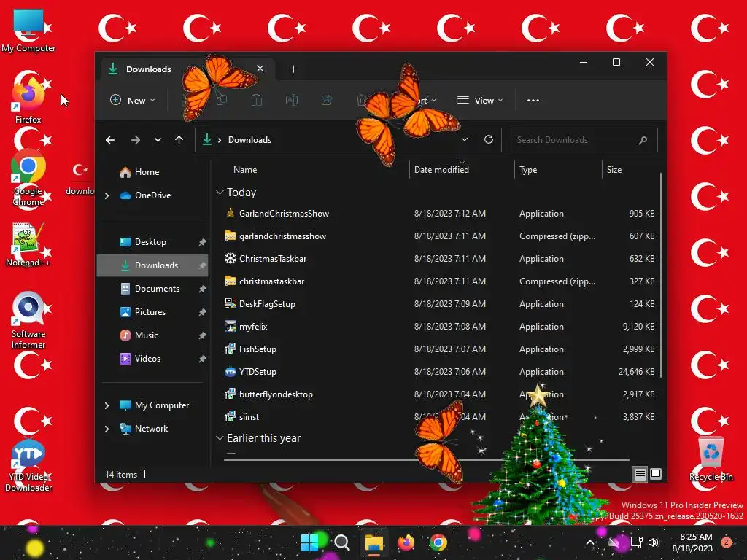The image size is (747, 560).
Task: Open address bar history dropdown
Action: (465, 139)
